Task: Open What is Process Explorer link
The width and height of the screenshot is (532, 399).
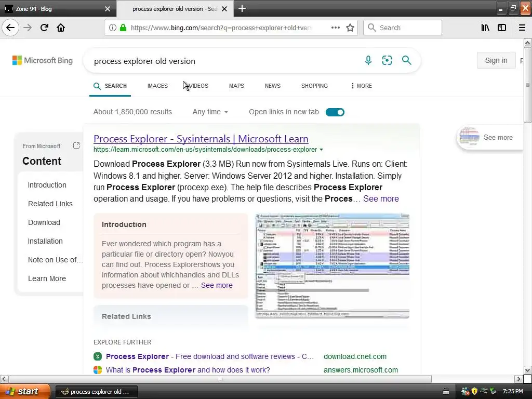Action: [x=188, y=370]
